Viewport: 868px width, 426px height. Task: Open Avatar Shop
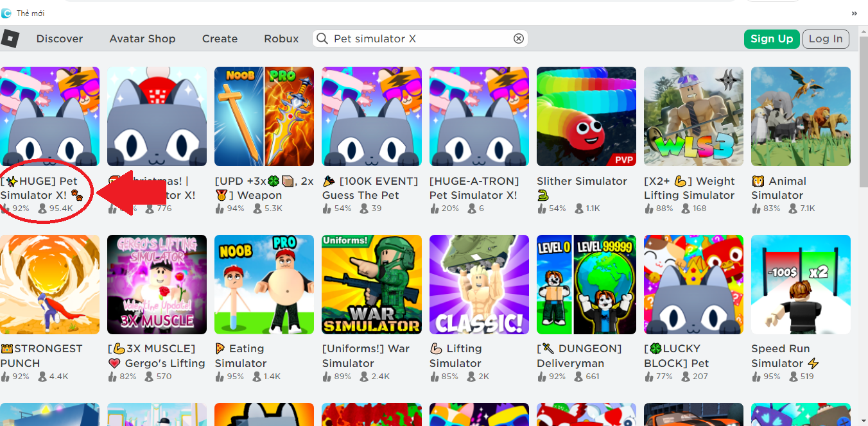pos(143,38)
